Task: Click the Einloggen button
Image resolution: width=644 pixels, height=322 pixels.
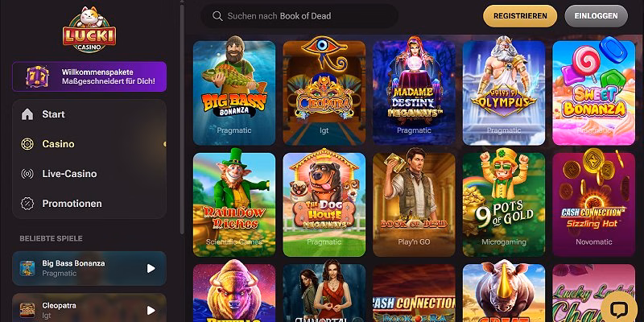Action: pyautogui.click(x=596, y=16)
